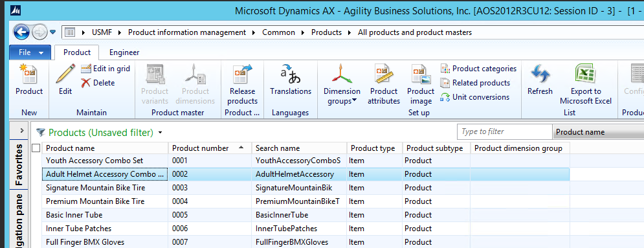Image resolution: width=644 pixels, height=248 pixels.
Task: Open the Dimension groups dropdown
Action: (342, 84)
